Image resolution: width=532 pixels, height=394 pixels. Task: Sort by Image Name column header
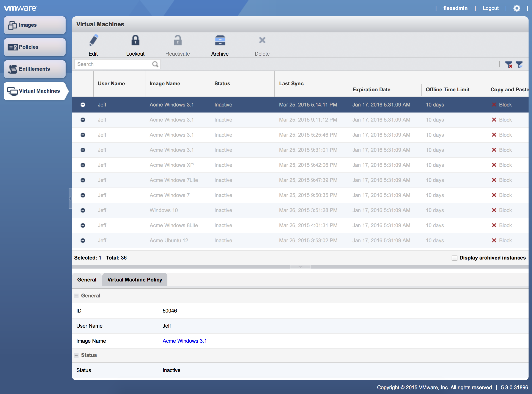[x=178, y=84]
